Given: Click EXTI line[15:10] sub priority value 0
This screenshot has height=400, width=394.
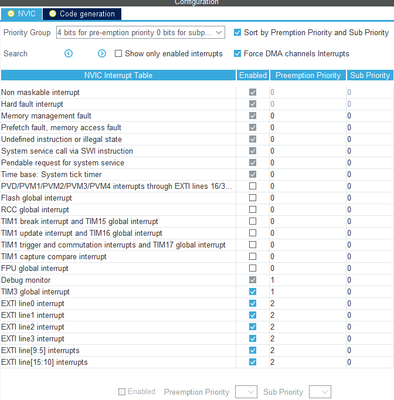Looking at the screenshot, I should (349, 362).
